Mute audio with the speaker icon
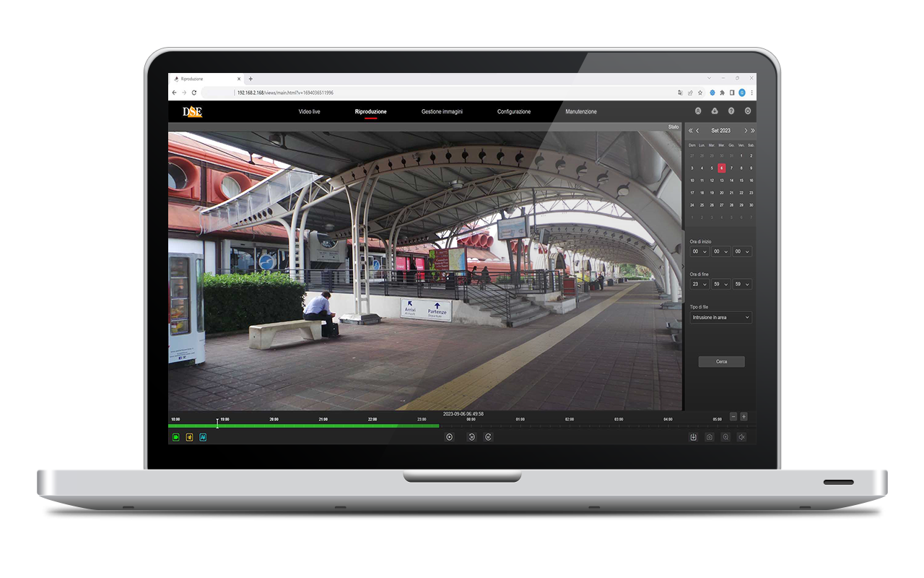This screenshot has height=578, width=924. pyautogui.click(x=741, y=437)
